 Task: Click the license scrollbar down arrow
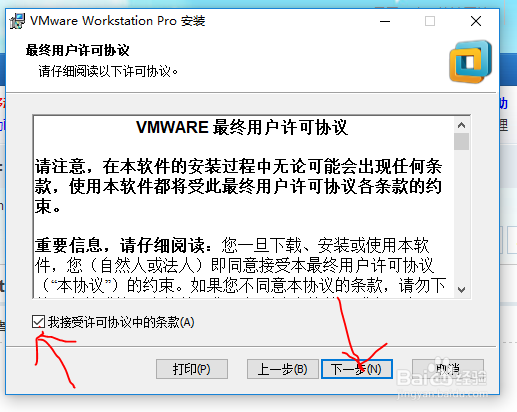(461, 289)
